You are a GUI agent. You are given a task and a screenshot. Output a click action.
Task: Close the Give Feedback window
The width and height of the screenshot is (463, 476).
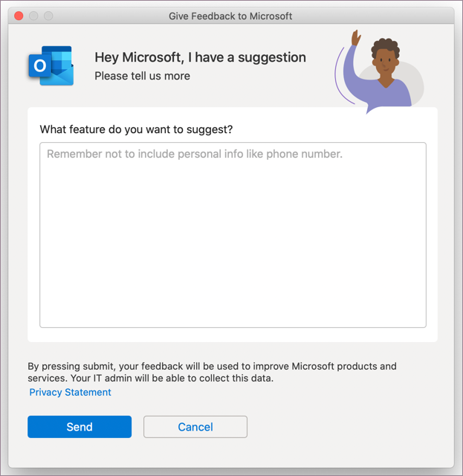coord(19,16)
